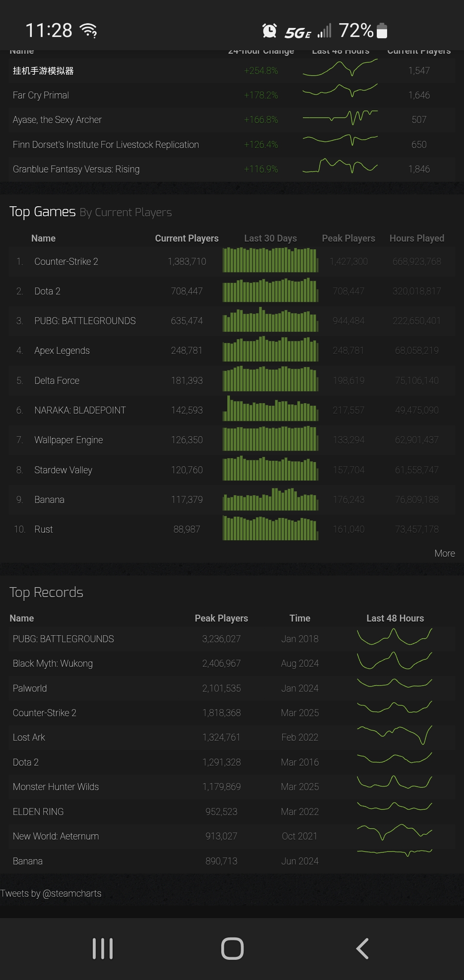464x980 pixels.
Task: Open ELDEN RING record entry
Action: coord(38,812)
